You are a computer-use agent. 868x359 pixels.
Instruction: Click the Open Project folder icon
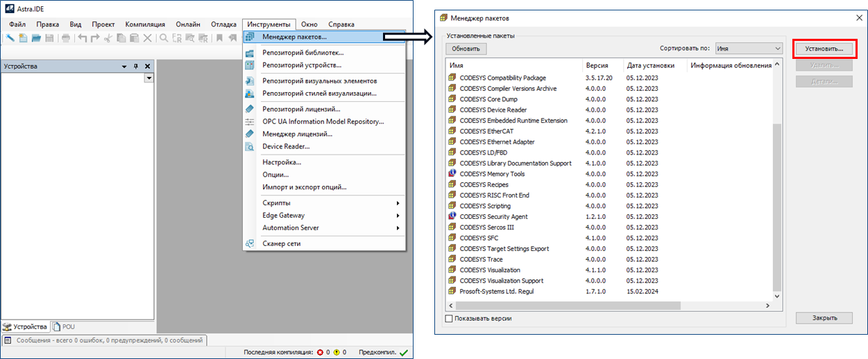tap(36, 38)
